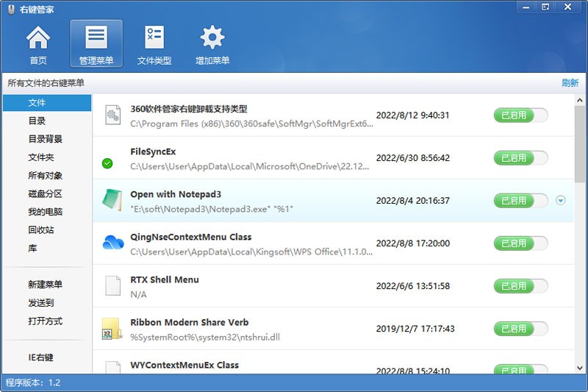Click the FileSyncEx green checkmark icon

tap(107, 163)
